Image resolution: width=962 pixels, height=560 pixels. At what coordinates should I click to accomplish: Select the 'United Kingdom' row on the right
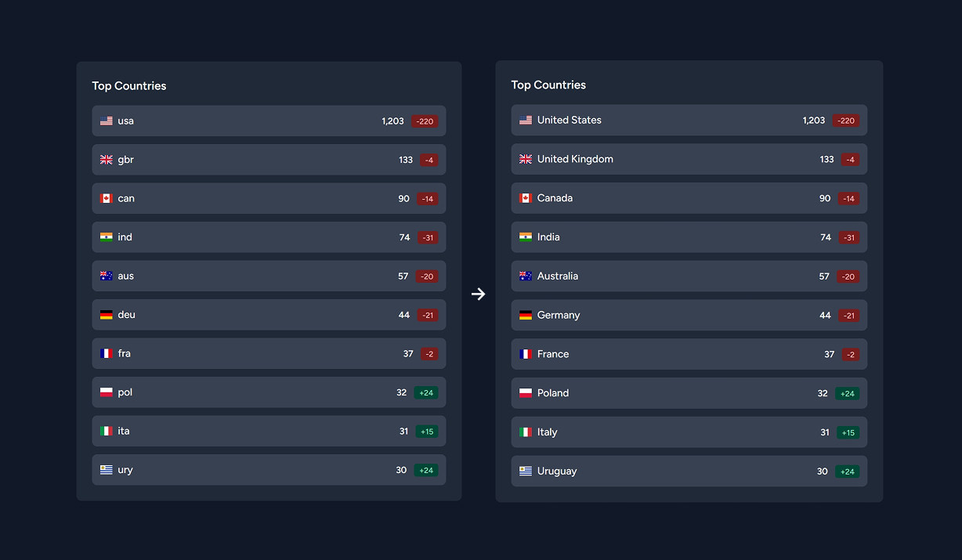tap(689, 158)
